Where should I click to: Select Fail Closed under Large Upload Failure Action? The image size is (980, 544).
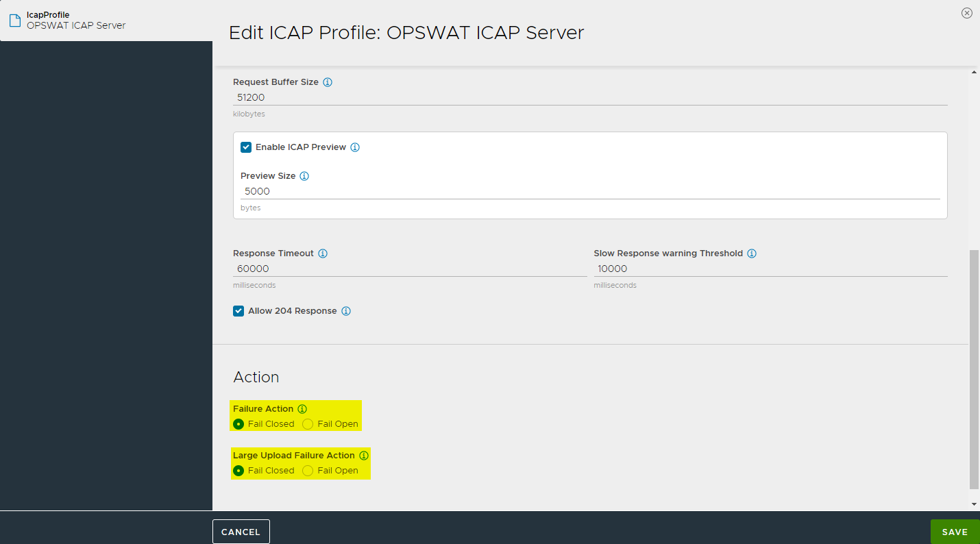click(238, 471)
